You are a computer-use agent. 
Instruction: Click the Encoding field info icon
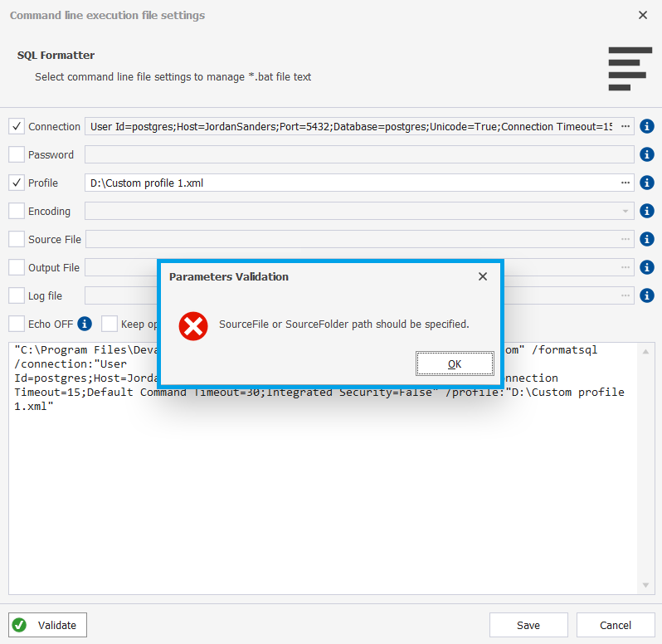click(x=647, y=211)
